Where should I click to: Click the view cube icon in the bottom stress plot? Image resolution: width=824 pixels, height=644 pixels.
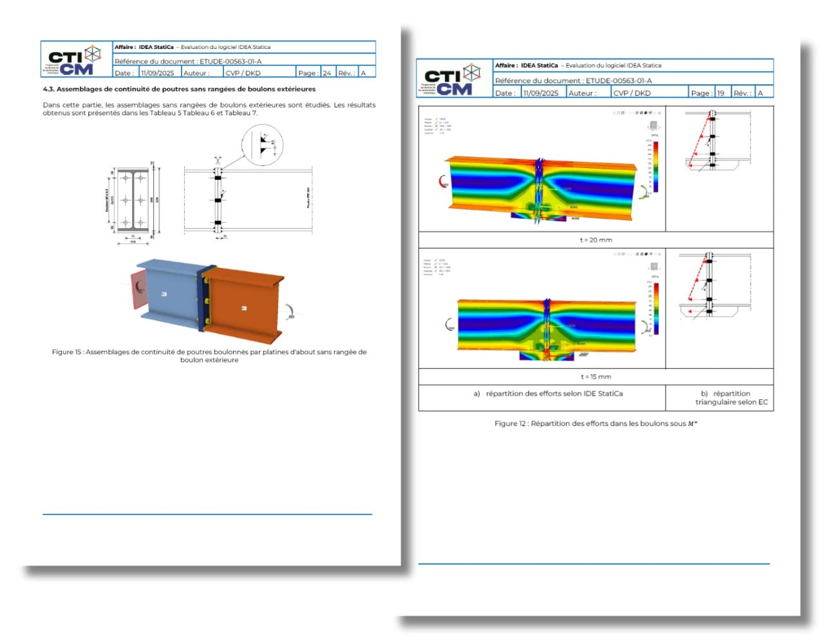[x=654, y=266]
